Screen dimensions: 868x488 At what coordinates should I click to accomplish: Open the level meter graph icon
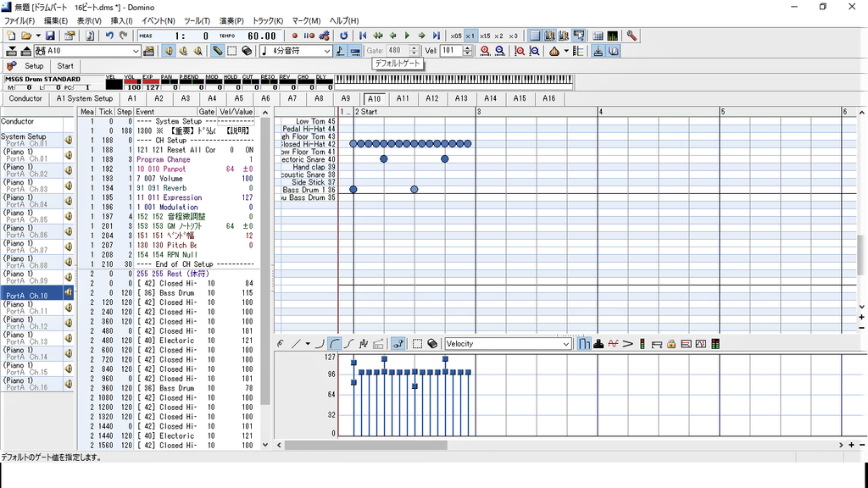coord(612,36)
